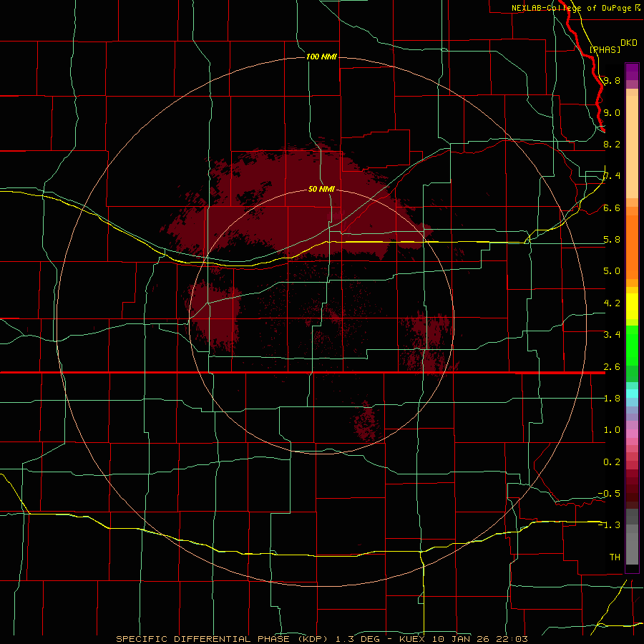644x644 pixels.
Task: Click the 100 NMI range ring label
Action: point(321,57)
